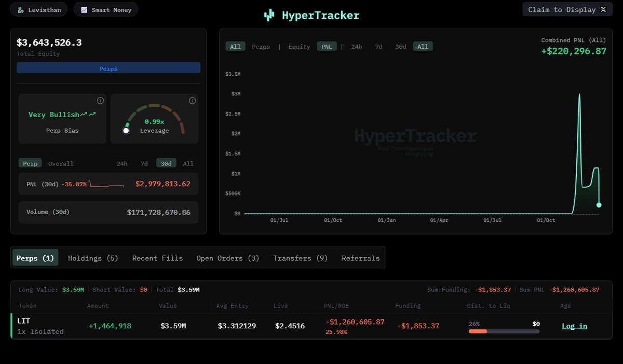Screen dimensions: 623x364
Task: Open the Holdings (5) tab
Action: pos(93,258)
